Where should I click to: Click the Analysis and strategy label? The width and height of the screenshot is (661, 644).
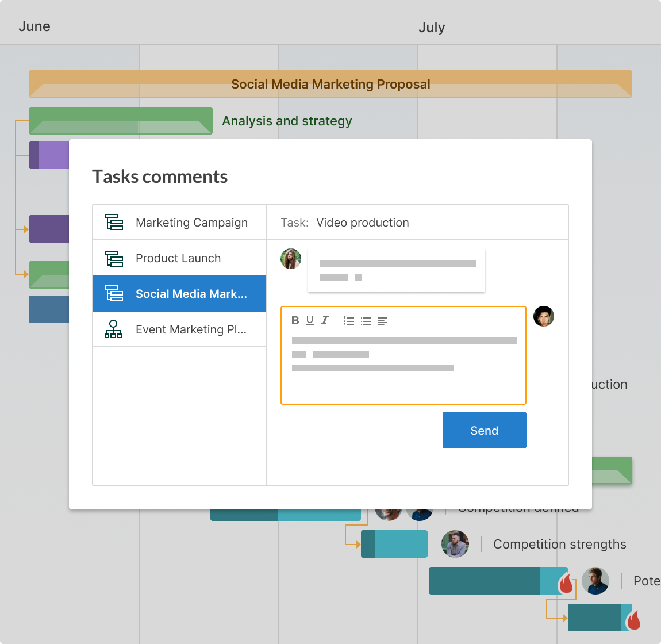[287, 121]
